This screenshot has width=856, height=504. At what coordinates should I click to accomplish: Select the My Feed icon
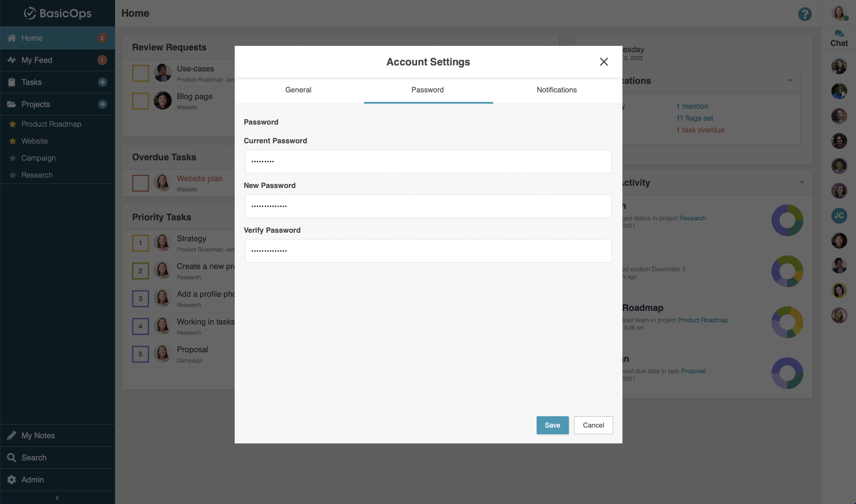(12, 60)
